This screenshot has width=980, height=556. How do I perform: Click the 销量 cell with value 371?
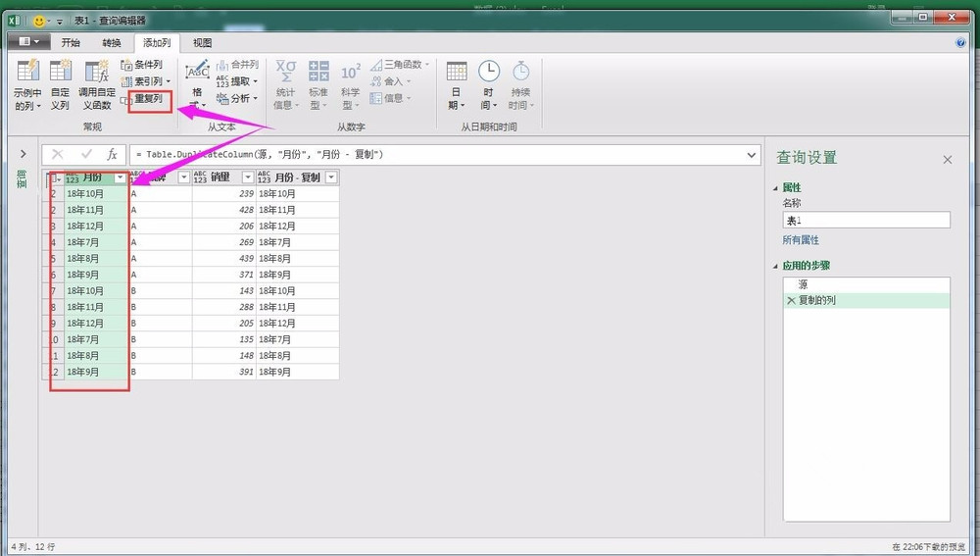tap(223, 275)
